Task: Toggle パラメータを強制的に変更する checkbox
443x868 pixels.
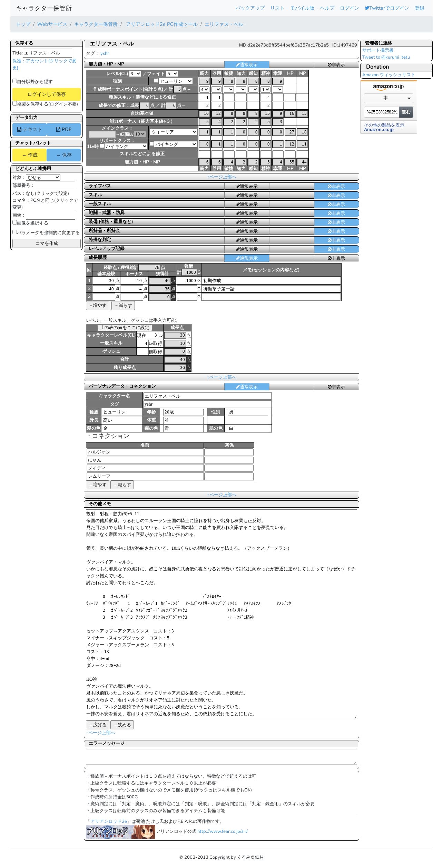Action: coord(14,232)
